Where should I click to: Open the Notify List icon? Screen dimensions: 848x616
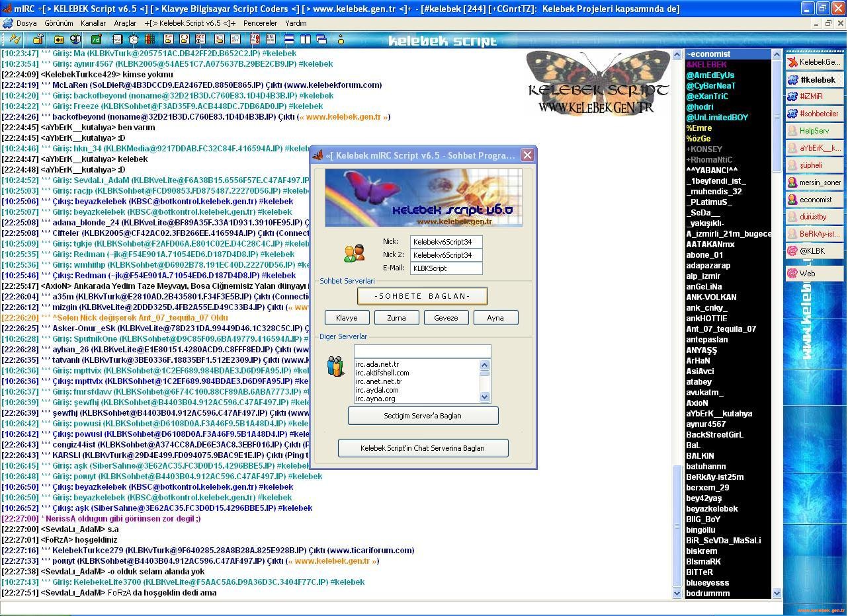[x=254, y=40]
